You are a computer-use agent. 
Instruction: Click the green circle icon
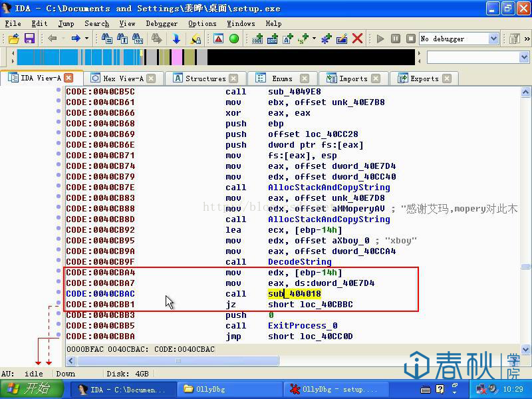(x=234, y=39)
